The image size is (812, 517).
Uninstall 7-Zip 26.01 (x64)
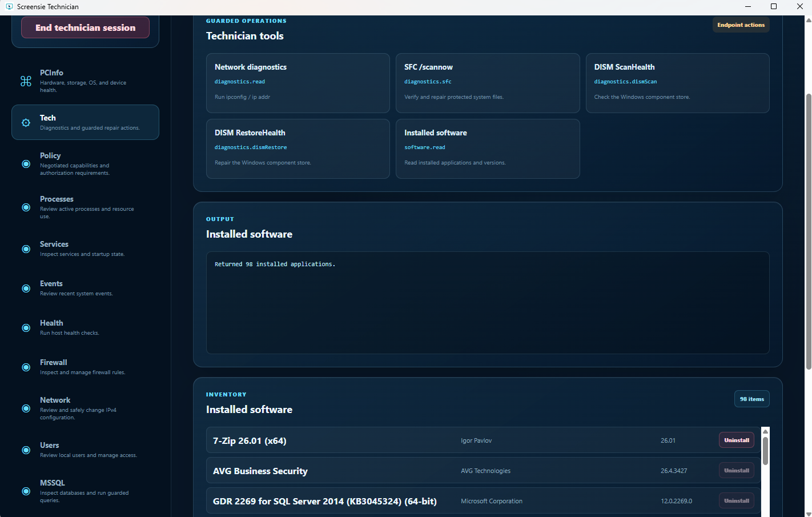pos(737,440)
